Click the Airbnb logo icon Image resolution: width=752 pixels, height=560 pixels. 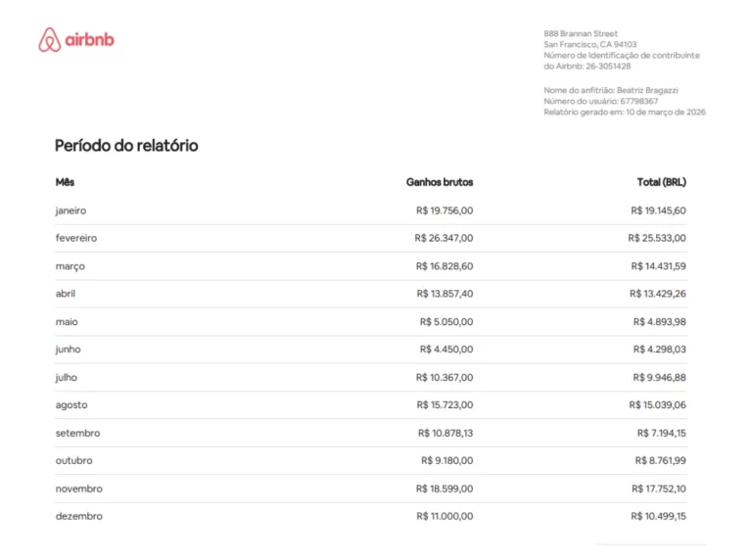point(49,40)
